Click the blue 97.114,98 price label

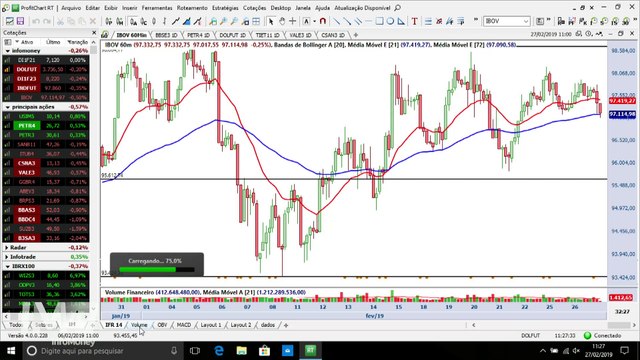(x=622, y=114)
